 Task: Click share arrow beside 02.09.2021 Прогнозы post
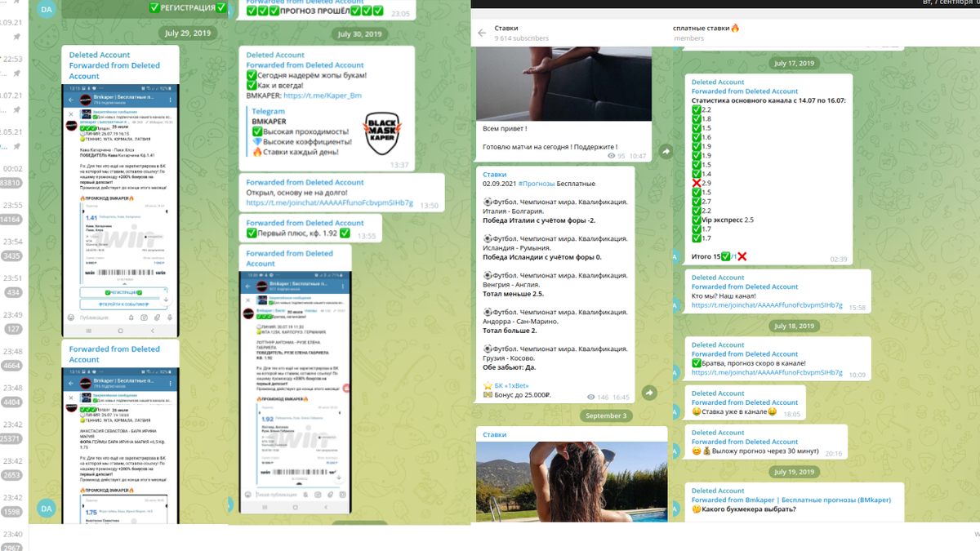(x=649, y=393)
